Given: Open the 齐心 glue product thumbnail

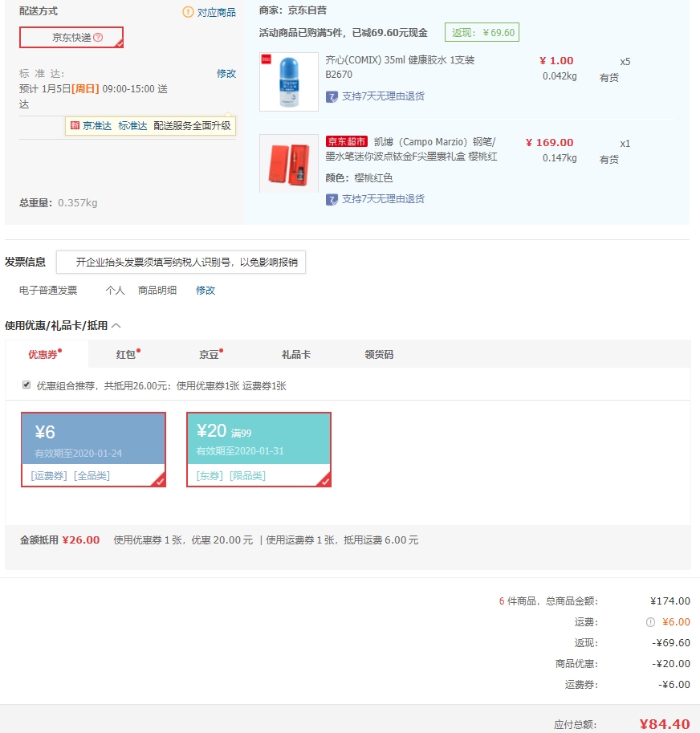Looking at the screenshot, I should pyautogui.click(x=289, y=82).
